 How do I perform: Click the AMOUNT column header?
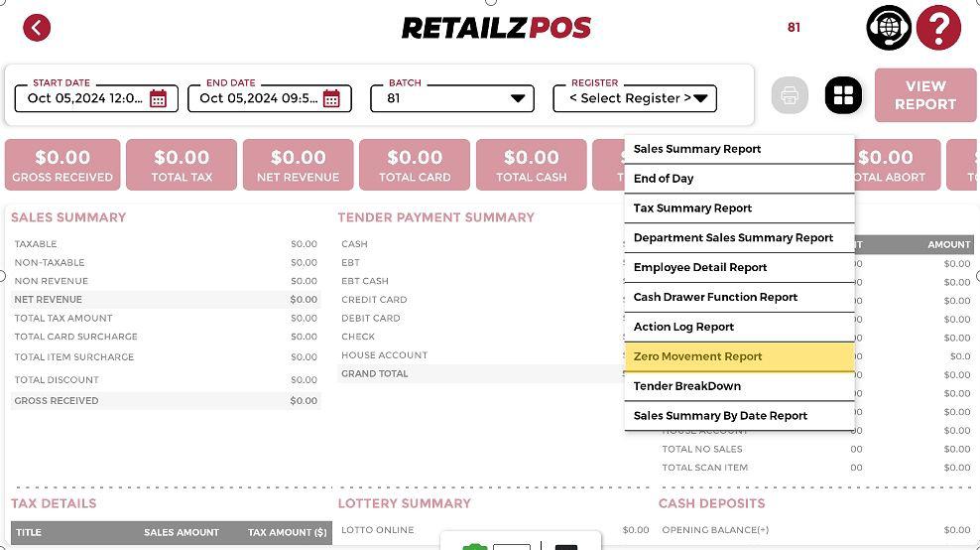pyautogui.click(x=948, y=244)
